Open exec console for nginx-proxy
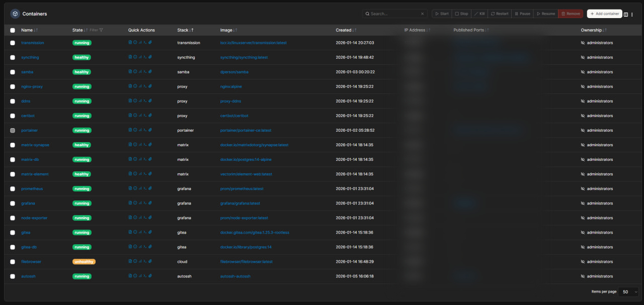The image size is (644, 305). pyautogui.click(x=145, y=86)
